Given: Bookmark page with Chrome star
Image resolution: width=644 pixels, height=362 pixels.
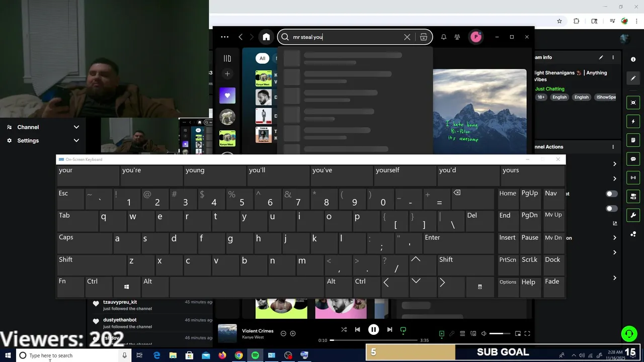Looking at the screenshot, I should point(559,21).
